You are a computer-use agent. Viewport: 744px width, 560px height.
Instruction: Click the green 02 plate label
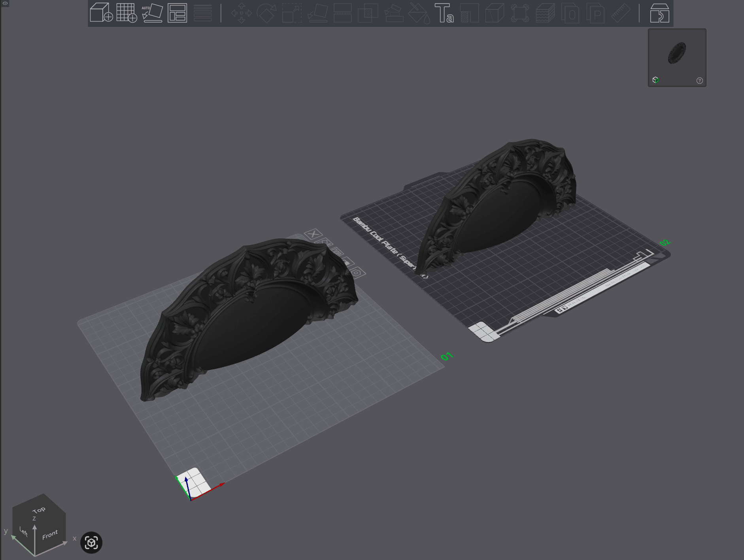click(665, 242)
